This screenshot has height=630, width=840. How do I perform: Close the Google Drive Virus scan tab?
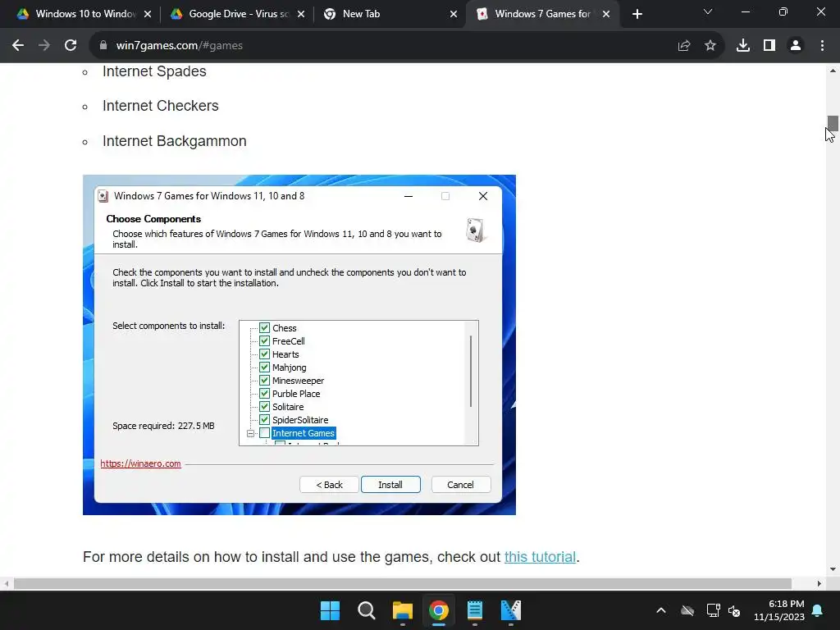301,14
